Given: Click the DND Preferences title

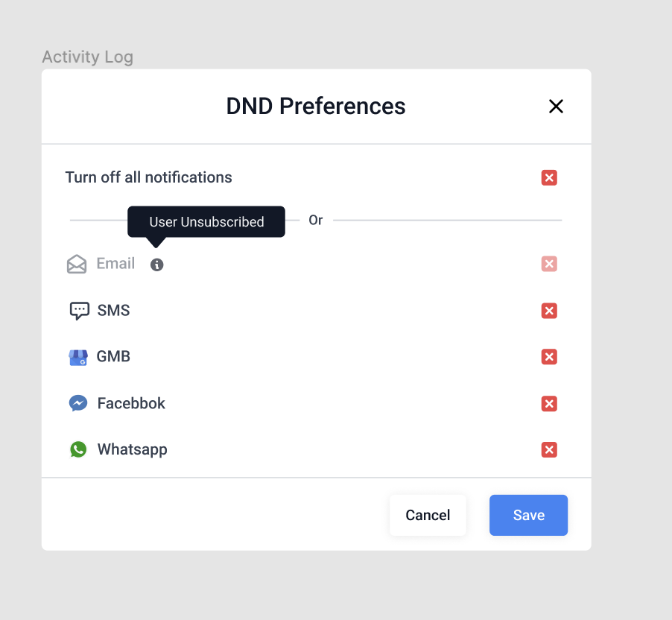Looking at the screenshot, I should 316,107.
